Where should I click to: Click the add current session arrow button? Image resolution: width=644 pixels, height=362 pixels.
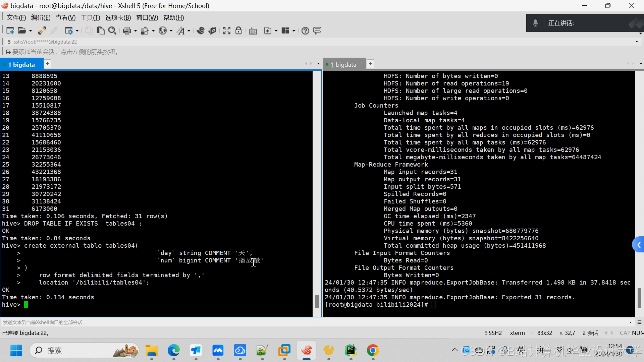click(x=8, y=52)
